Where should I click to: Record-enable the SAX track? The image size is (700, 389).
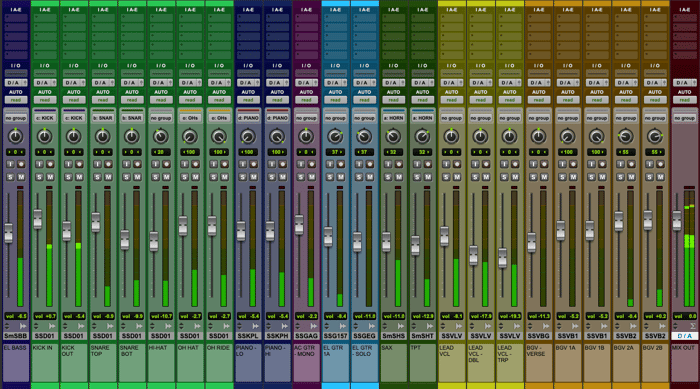399,164
